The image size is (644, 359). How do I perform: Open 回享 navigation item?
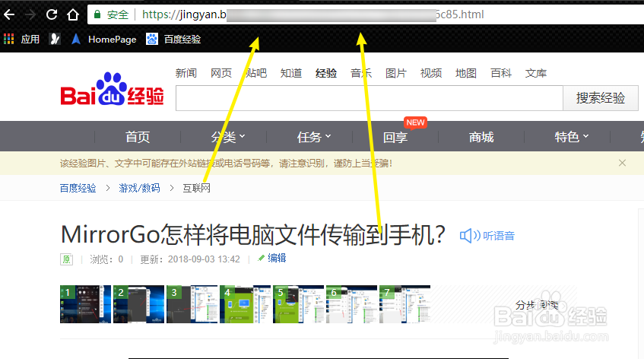click(x=395, y=137)
